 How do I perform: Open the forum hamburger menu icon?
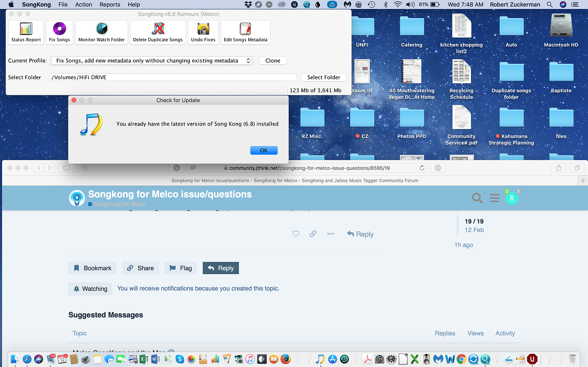click(494, 198)
